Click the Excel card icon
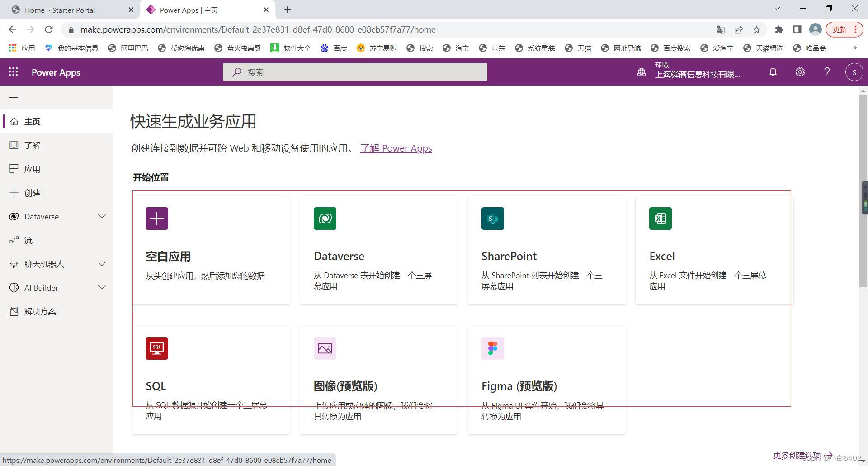The width and height of the screenshot is (868, 466). pos(660,219)
